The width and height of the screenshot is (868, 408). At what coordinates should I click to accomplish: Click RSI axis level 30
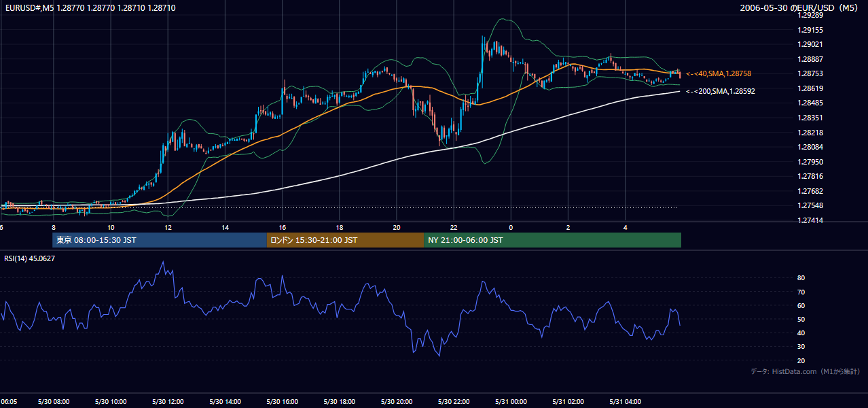(x=801, y=347)
